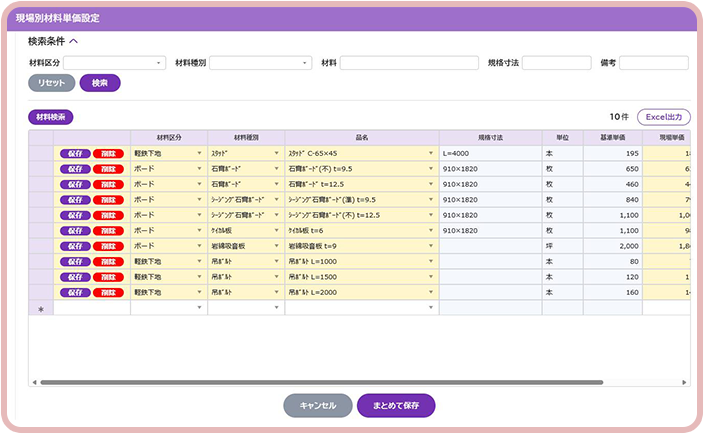Collapse the 検索条件 section chevron
Screen dimensions: 704x434
click(x=74, y=41)
